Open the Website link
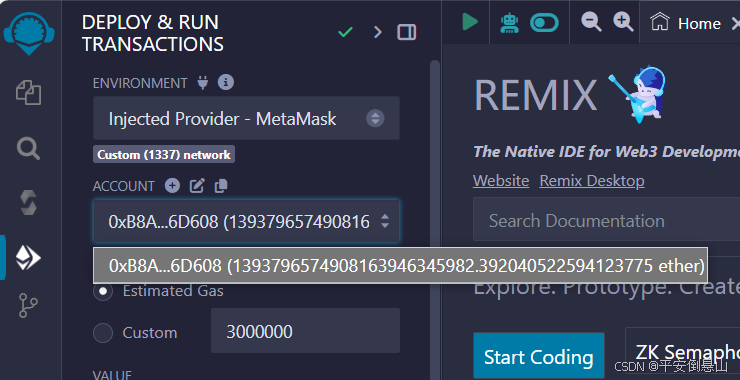The image size is (740, 380). (501, 181)
